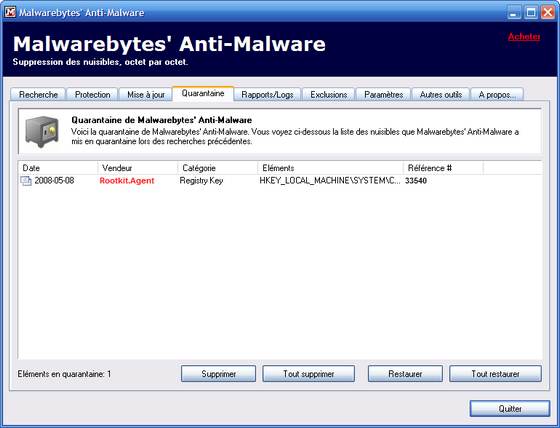Click the Restaurer button
Screen dimensions: 560x428
tap(405, 374)
